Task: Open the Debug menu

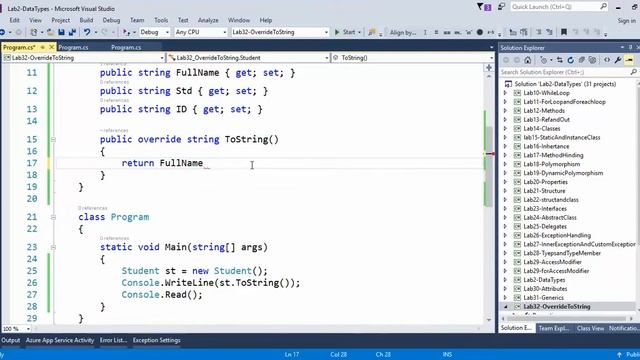Action: pos(111,20)
